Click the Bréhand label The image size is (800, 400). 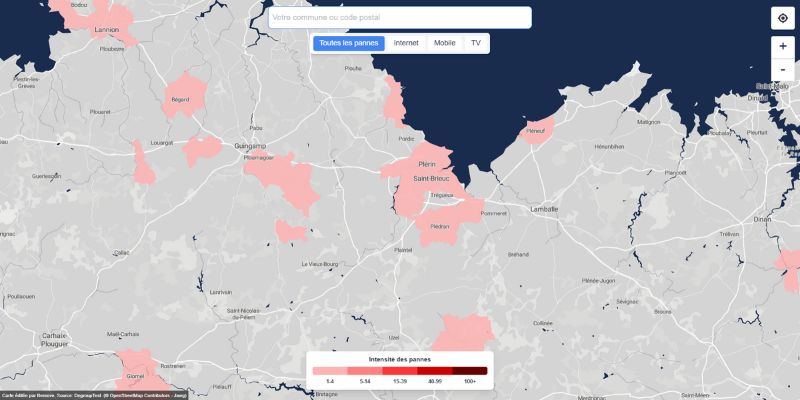pyautogui.click(x=518, y=254)
